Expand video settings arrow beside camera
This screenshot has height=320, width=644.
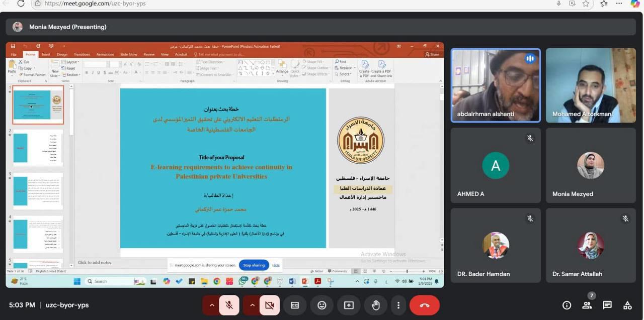click(252, 305)
